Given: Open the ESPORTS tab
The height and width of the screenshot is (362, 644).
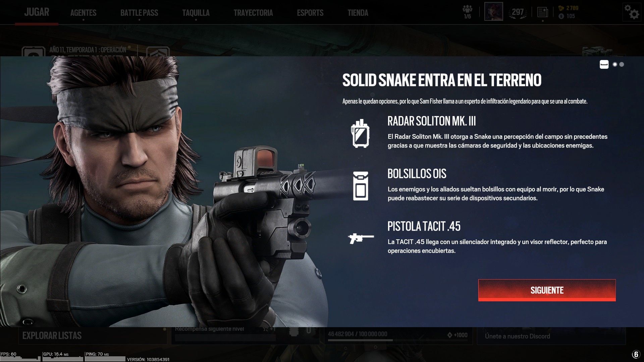Looking at the screenshot, I should 310,13.
